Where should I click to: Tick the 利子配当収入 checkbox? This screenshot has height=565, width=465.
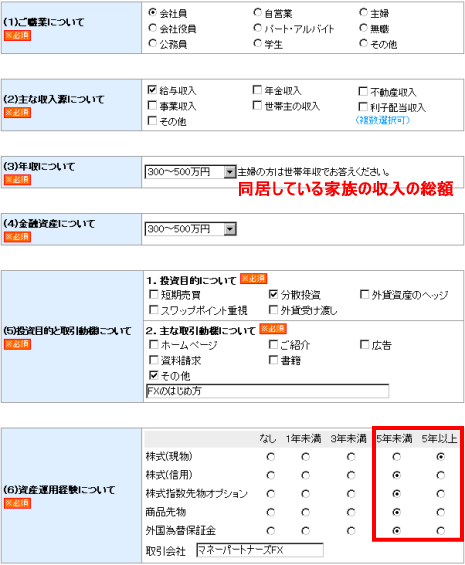363,107
